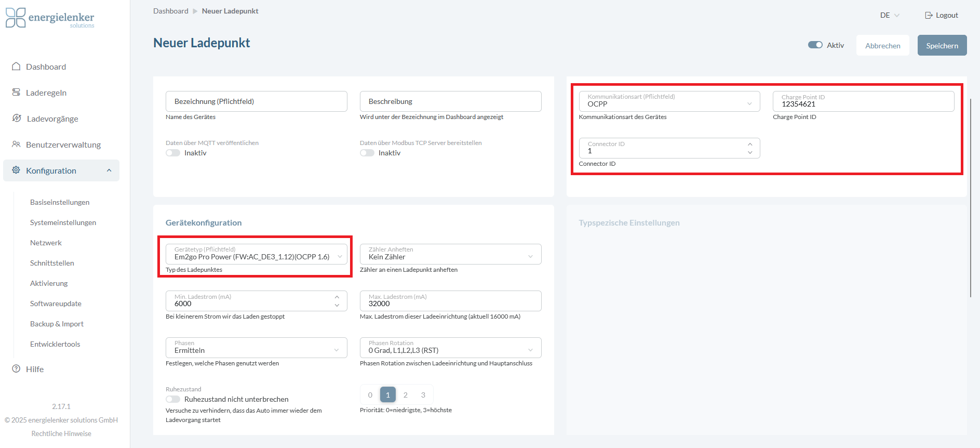
Task: Click the Charge Point ID field
Action: pyautogui.click(x=864, y=101)
